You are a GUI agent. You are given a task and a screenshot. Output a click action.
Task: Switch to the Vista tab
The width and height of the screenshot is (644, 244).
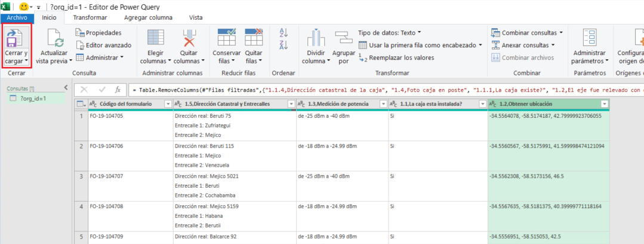[x=196, y=18]
